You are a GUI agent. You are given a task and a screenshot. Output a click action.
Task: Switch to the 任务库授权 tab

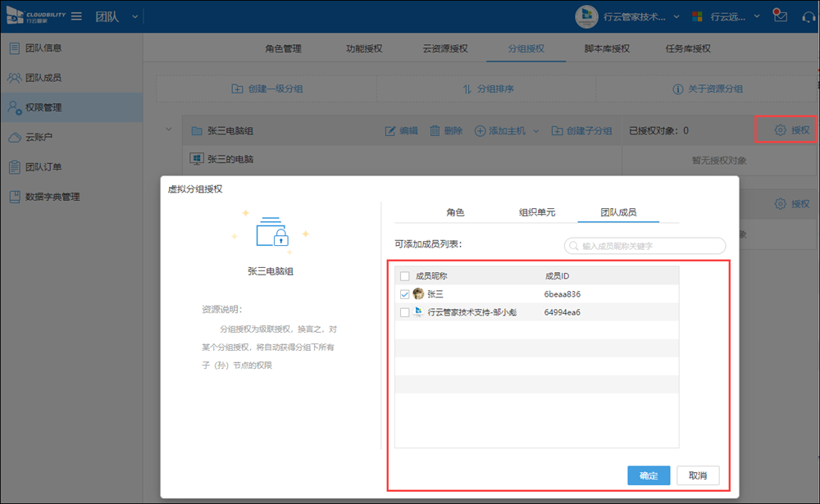coord(688,48)
